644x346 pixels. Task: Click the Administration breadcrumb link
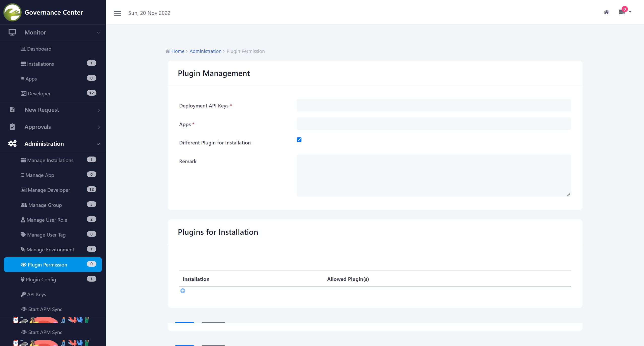click(205, 51)
